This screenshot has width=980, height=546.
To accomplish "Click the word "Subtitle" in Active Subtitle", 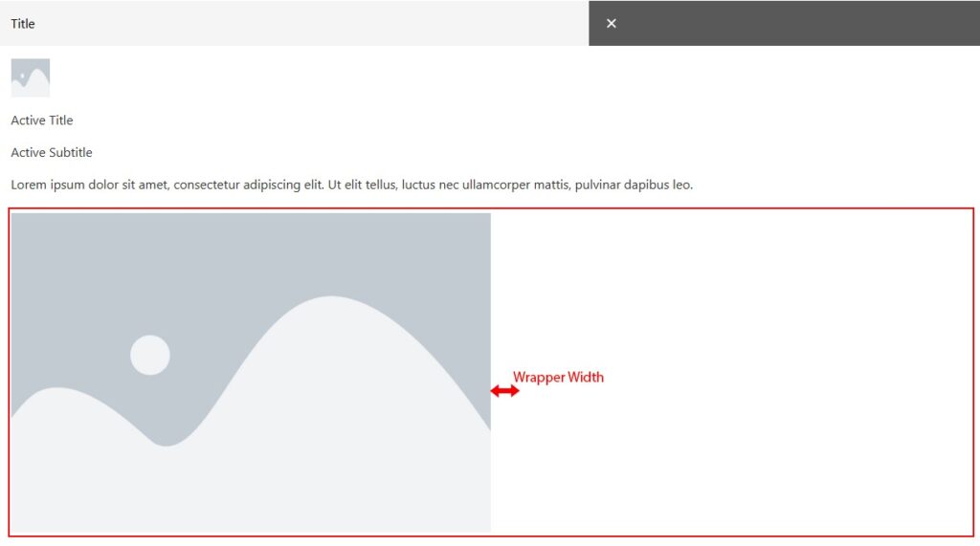I will click(71, 152).
